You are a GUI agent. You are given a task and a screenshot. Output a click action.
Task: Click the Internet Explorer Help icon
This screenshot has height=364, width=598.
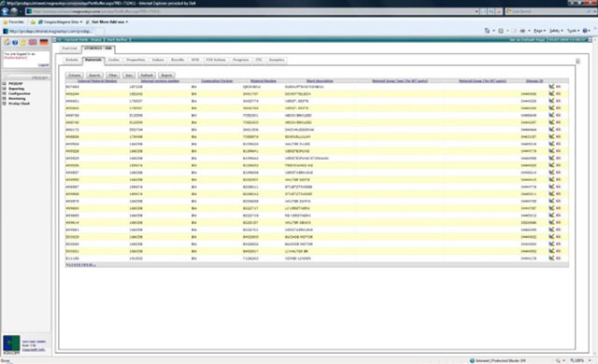[586, 31]
